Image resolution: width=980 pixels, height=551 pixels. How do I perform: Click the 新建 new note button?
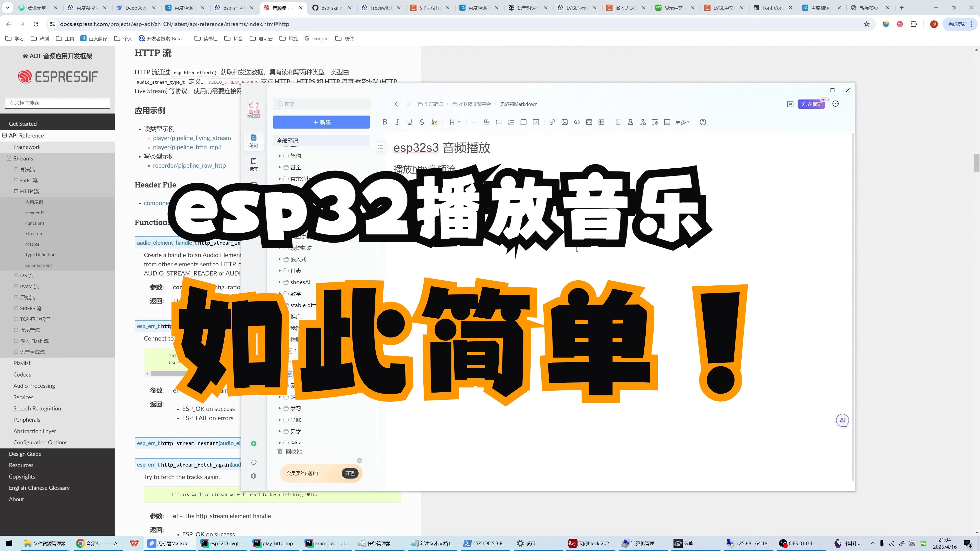[x=321, y=122]
